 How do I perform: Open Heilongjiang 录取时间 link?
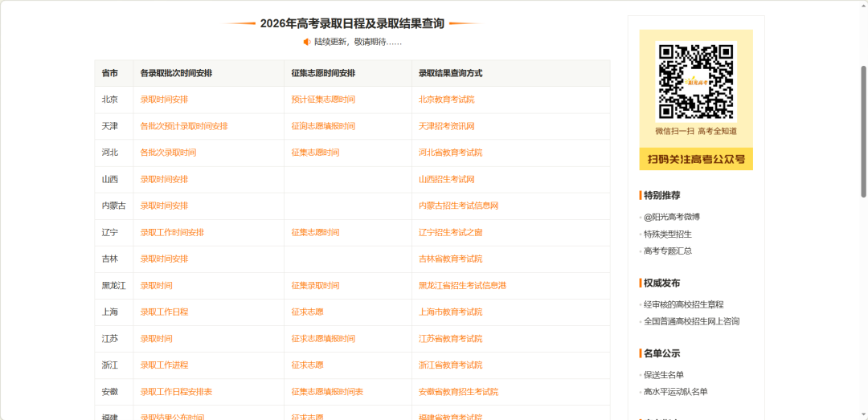tap(156, 286)
